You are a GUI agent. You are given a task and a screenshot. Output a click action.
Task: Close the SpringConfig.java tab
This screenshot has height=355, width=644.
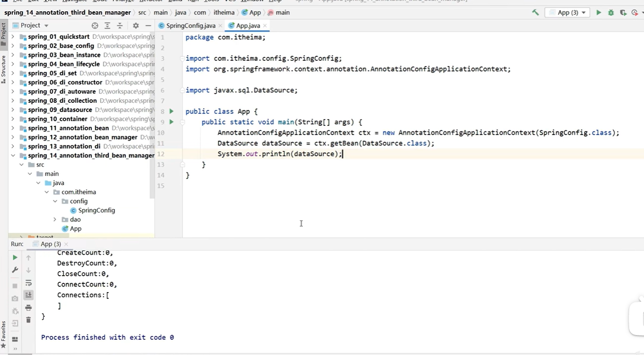coord(221,26)
